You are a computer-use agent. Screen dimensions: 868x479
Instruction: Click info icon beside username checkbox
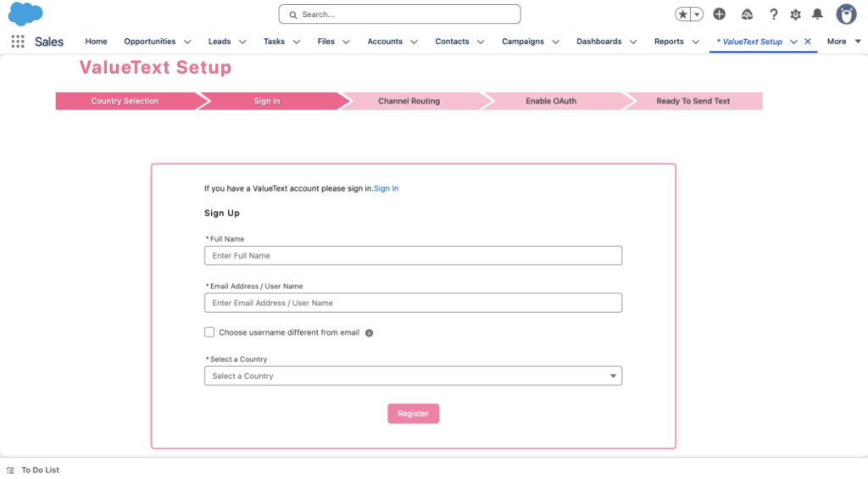click(x=370, y=333)
